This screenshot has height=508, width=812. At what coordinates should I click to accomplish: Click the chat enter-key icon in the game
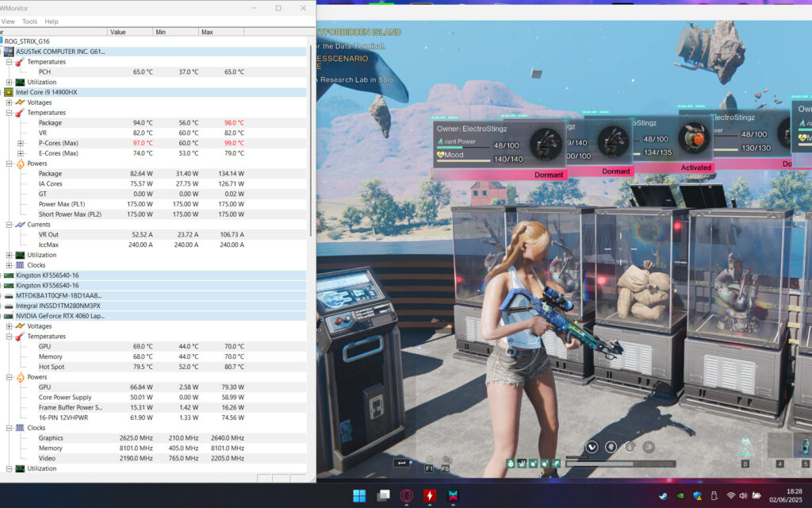coord(401,463)
